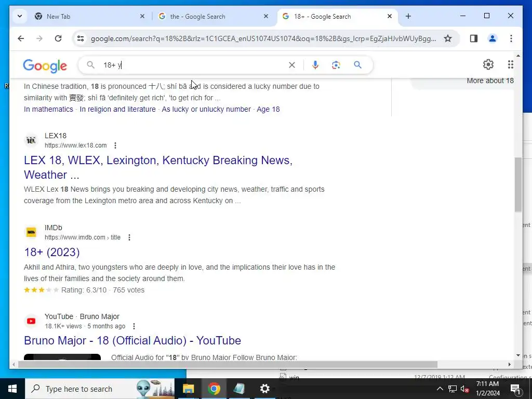Open options for YouTube Bruno Major result
Viewport: 532px width, 399px height.
click(134, 326)
